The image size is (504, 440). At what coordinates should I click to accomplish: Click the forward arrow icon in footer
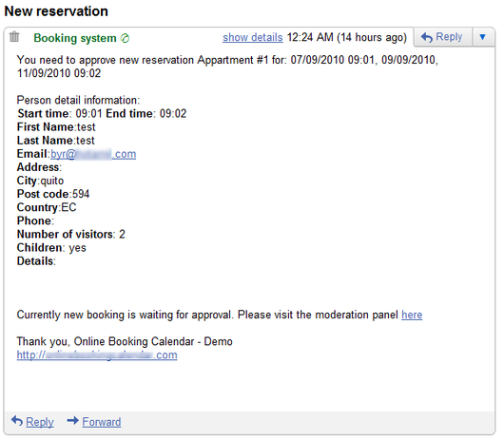click(72, 421)
